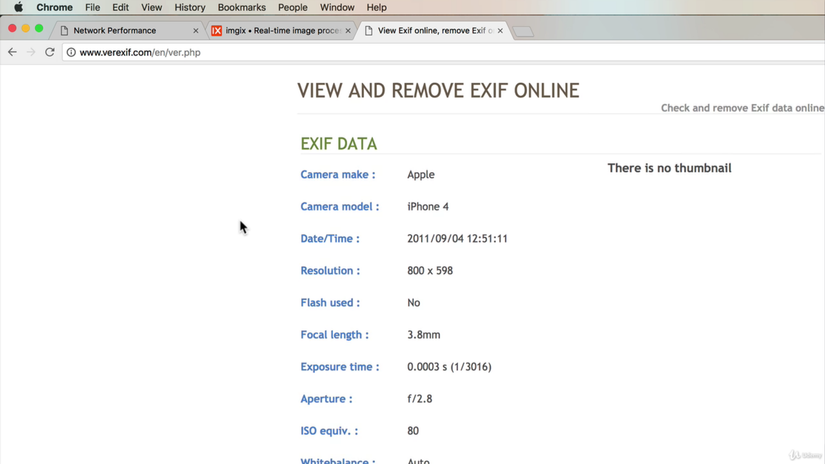Open the People menu
Viewport: 825px width, 464px height.
[293, 7]
